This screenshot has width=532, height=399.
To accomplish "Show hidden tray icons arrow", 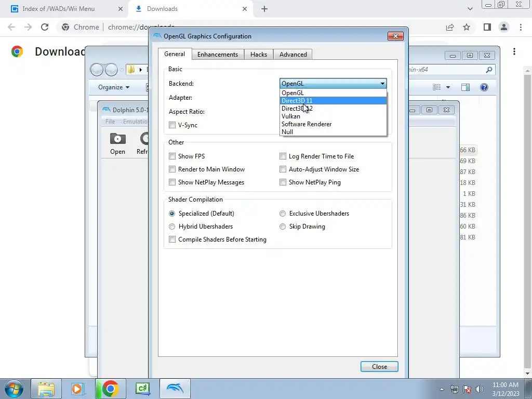I will click(x=442, y=389).
